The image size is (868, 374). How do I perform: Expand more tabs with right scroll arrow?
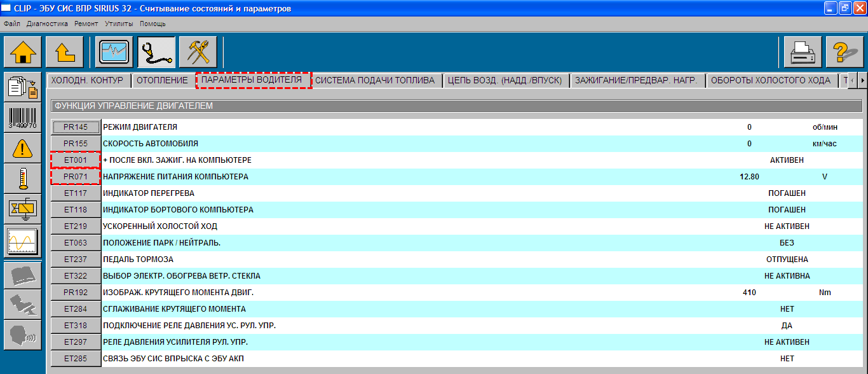click(862, 81)
